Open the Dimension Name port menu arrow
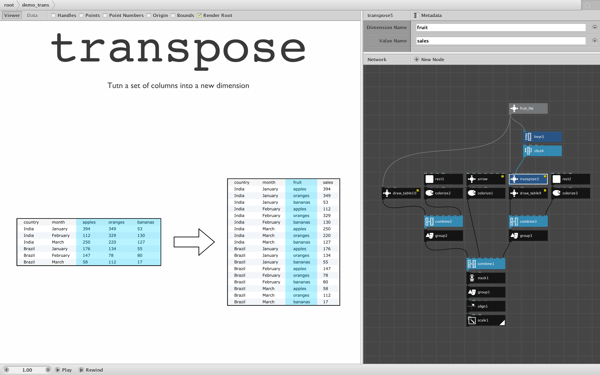Screen dimensions: 600x375 tap(594, 27)
